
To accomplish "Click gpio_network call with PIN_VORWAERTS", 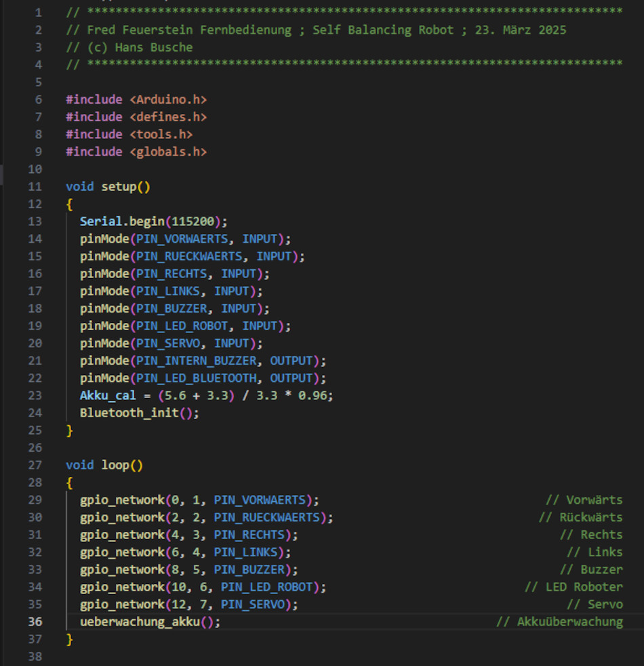I will click(x=199, y=500).
